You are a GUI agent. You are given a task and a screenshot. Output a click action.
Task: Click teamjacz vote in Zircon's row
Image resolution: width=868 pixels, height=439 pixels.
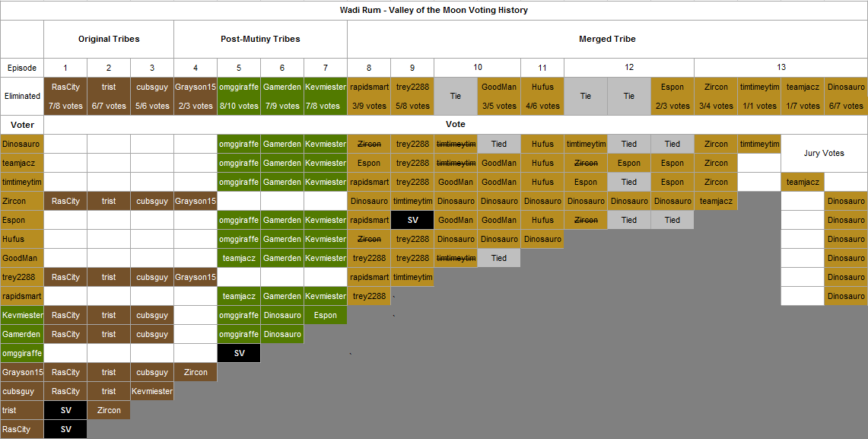(716, 201)
